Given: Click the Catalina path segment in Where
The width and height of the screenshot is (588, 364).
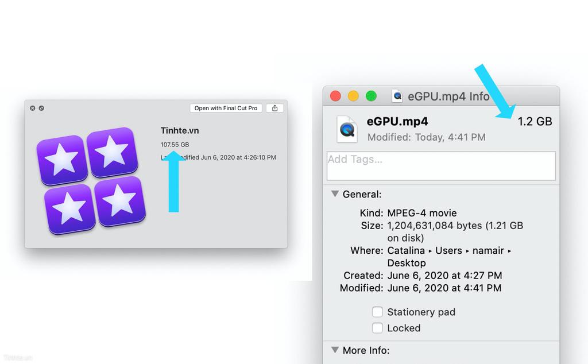Looking at the screenshot, I should point(406,250).
